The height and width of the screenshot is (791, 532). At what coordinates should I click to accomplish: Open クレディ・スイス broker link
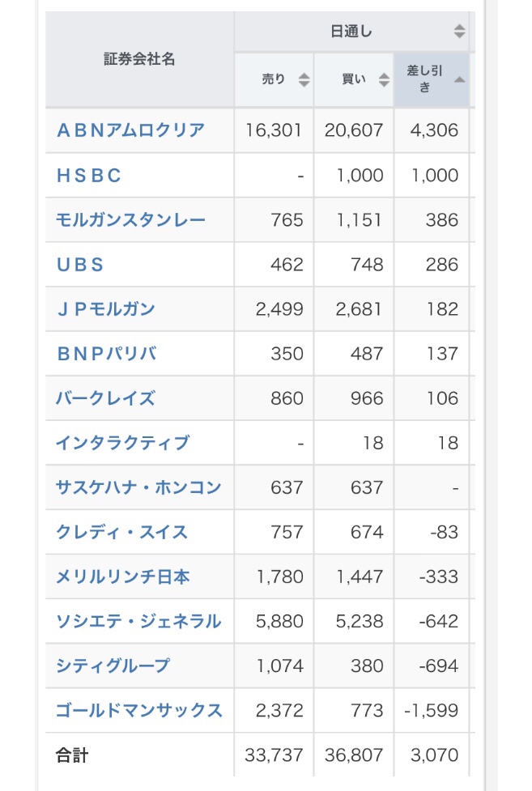pos(121,532)
